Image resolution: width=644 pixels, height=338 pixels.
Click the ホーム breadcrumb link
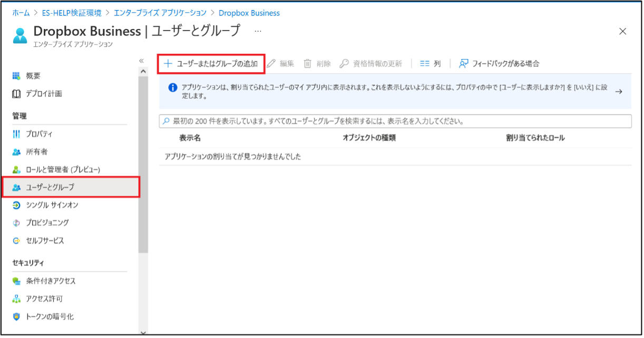click(21, 13)
